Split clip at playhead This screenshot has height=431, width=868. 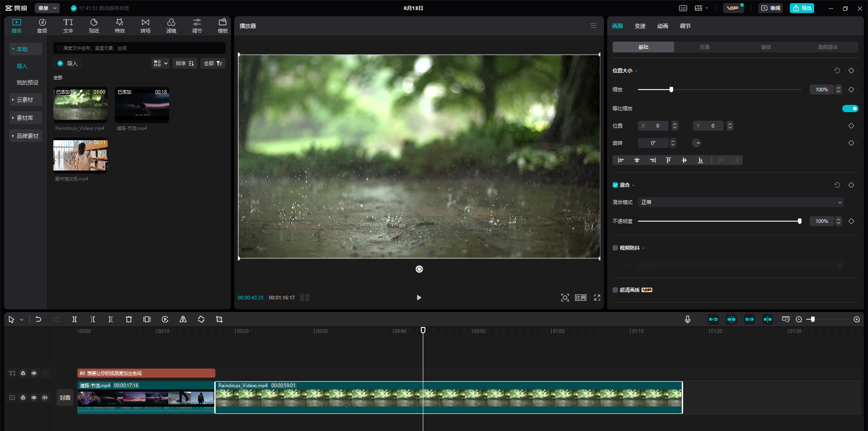tap(75, 319)
